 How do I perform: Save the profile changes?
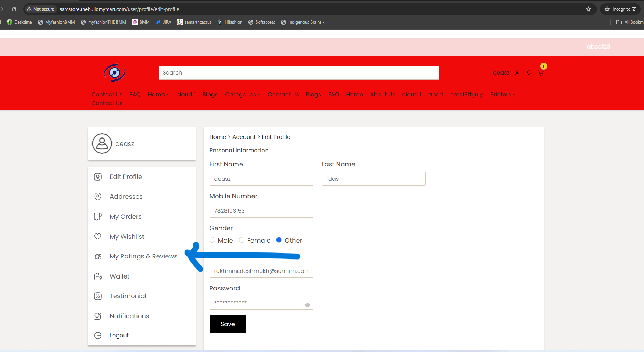228,324
